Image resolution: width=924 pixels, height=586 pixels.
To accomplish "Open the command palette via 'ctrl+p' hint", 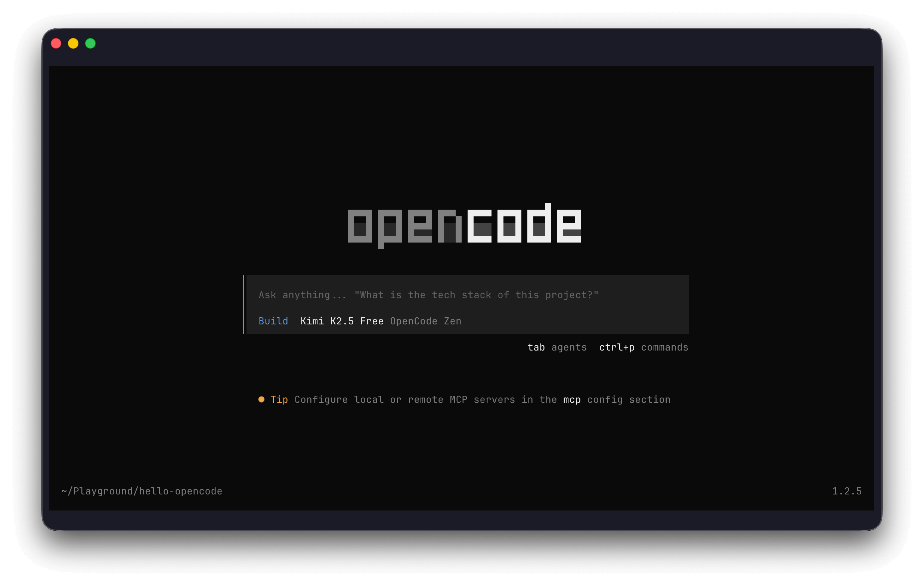I will click(x=616, y=347).
